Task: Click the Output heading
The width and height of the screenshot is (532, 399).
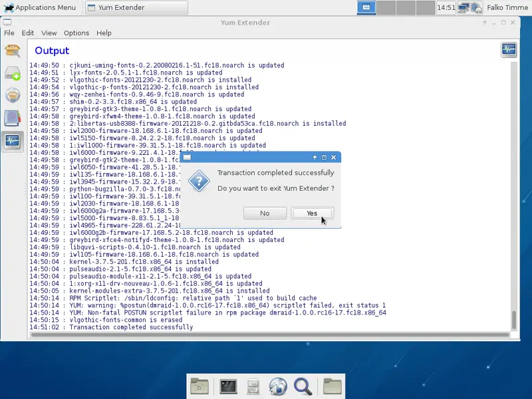Action: click(52, 51)
